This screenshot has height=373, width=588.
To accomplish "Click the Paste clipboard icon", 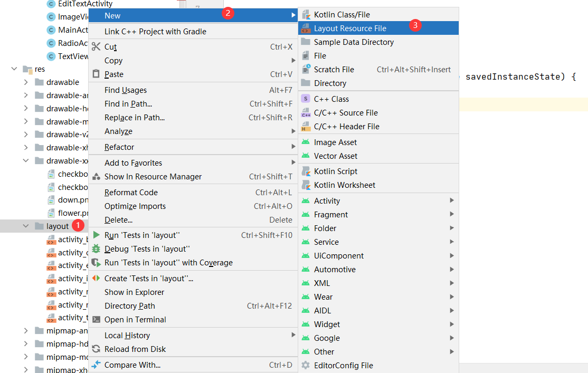I will (96, 74).
